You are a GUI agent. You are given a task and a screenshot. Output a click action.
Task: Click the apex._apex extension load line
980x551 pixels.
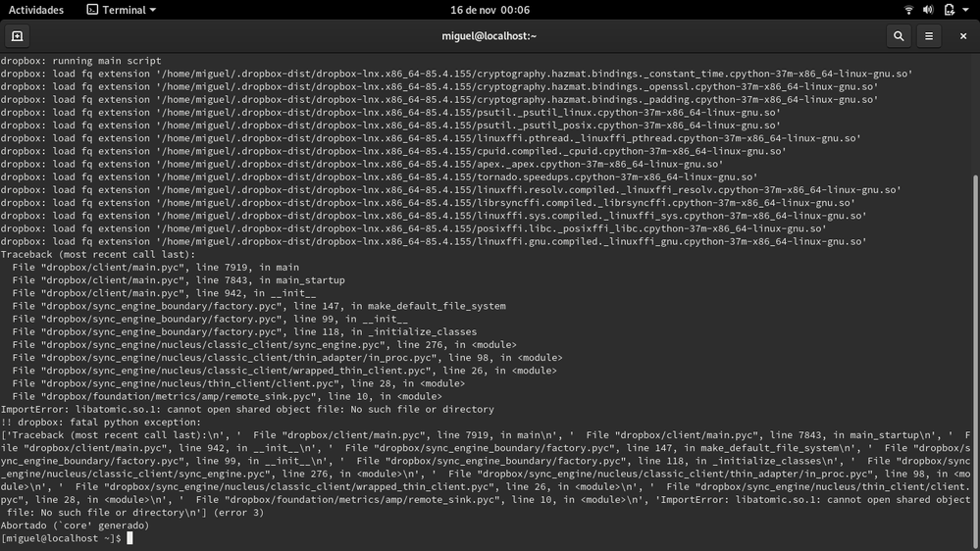point(362,165)
